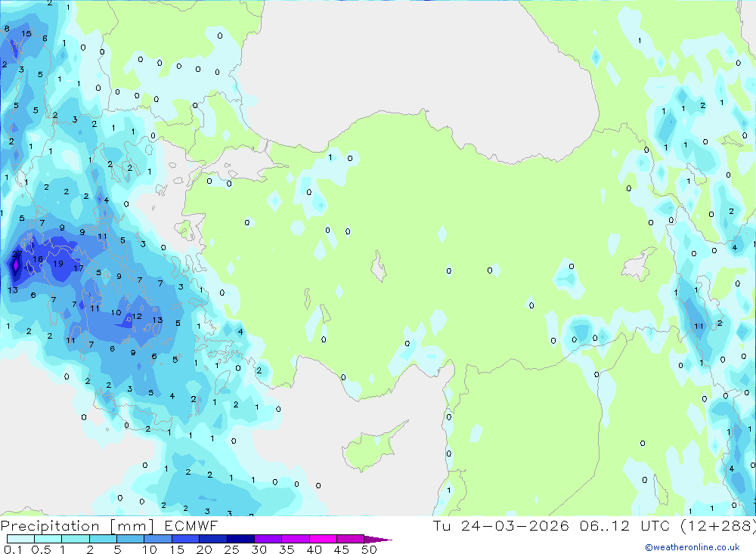Screen dimensions: 756x554
Task: Click the '15' value near top-left corner
Action: (x=26, y=34)
